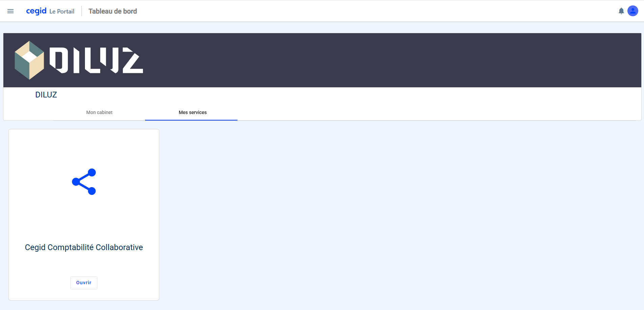Click the Le Portail label
This screenshot has width=644, height=310.
point(62,12)
